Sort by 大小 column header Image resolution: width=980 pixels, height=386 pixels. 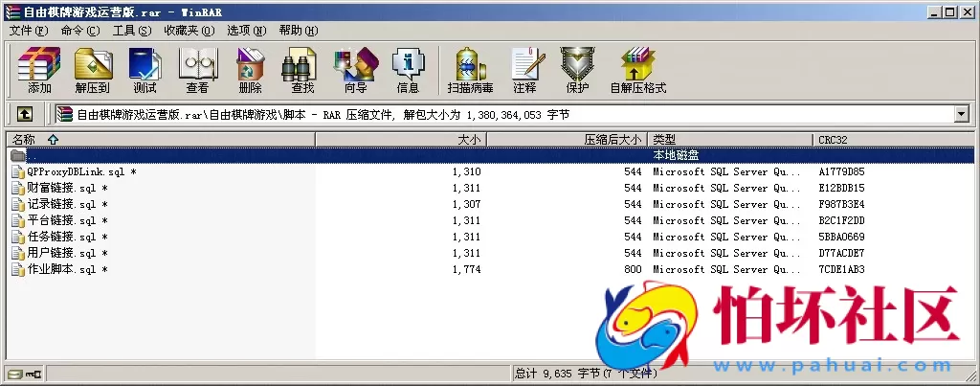pyautogui.click(x=401, y=140)
